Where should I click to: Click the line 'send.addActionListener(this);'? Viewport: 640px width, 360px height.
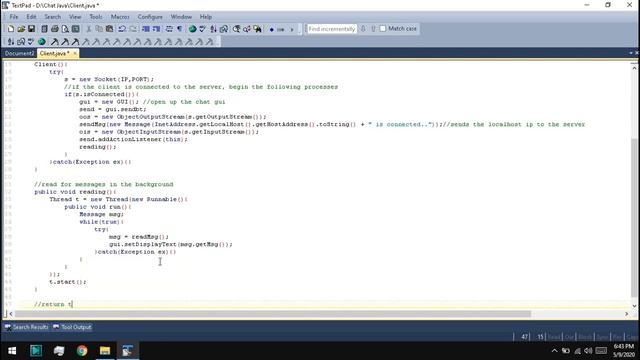click(133, 139)
